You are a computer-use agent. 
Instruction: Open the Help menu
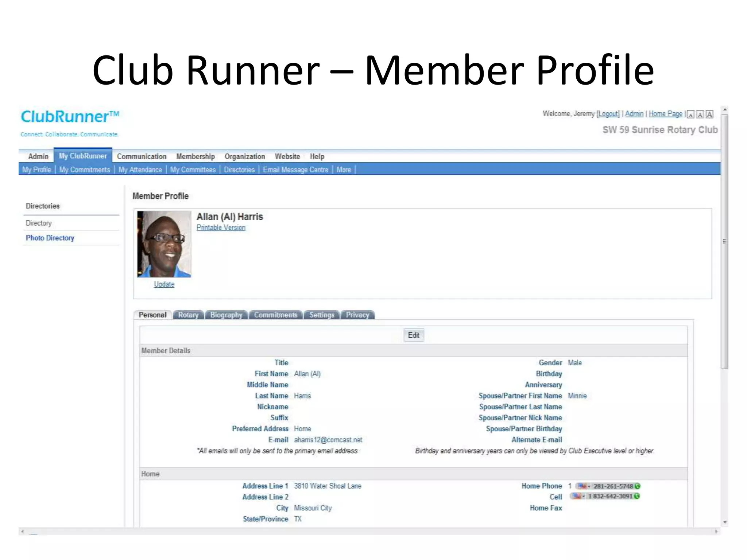[317, 156]
